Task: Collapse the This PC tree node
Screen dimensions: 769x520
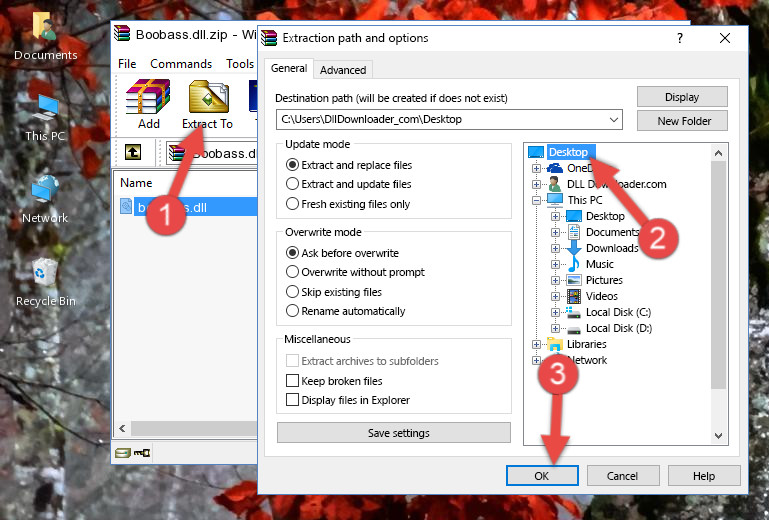Action: pos(536,200)
